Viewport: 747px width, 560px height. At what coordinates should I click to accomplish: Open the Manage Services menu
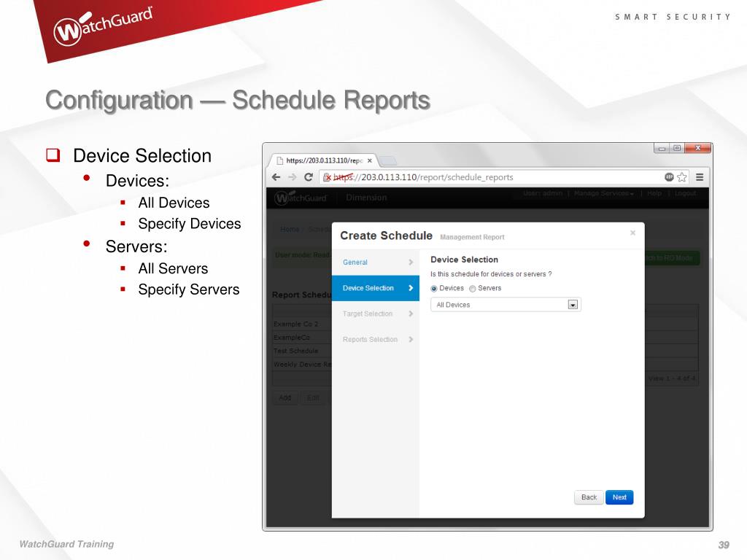click(x=603, y=193)
